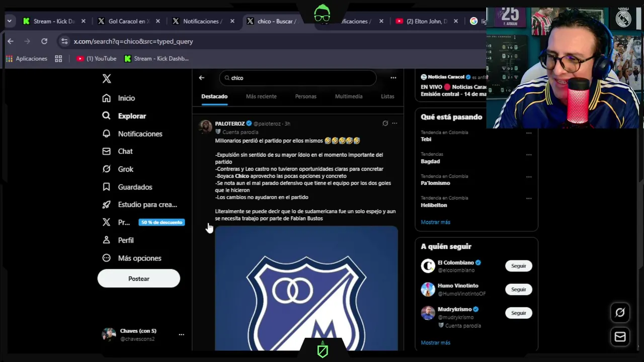
Task: Click the X logo in sidebar
Action: coord(107,78)
